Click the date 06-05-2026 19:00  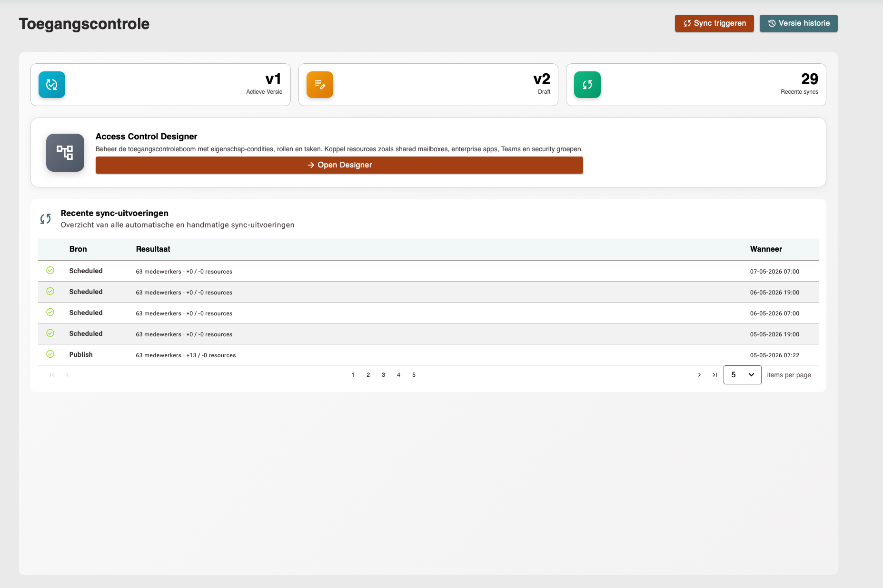[774, 293]
